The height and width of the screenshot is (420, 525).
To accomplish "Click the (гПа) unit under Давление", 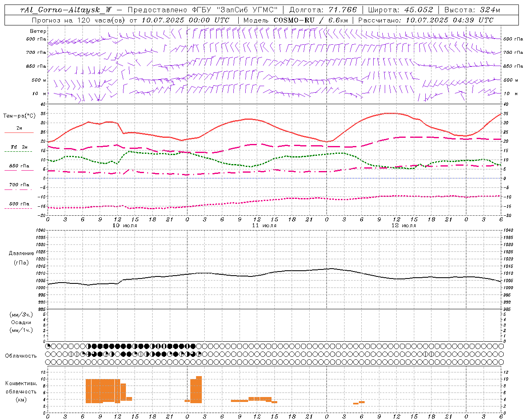I will pos(21,262).
